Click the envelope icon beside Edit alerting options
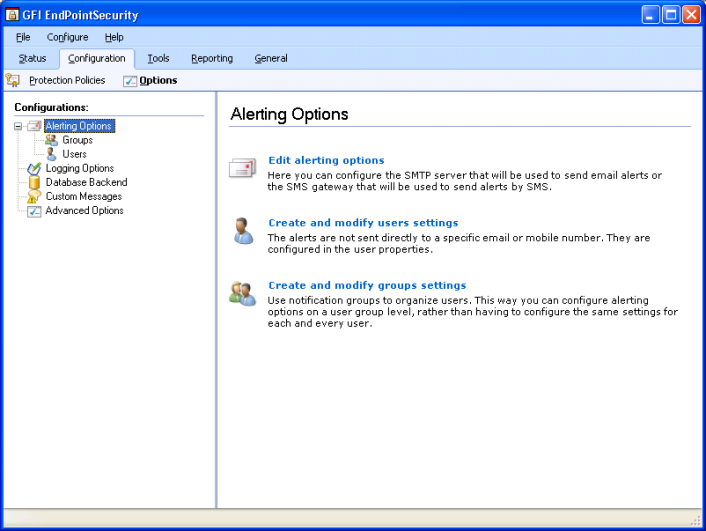Screen dimensions: 706x531 [242, 168]
